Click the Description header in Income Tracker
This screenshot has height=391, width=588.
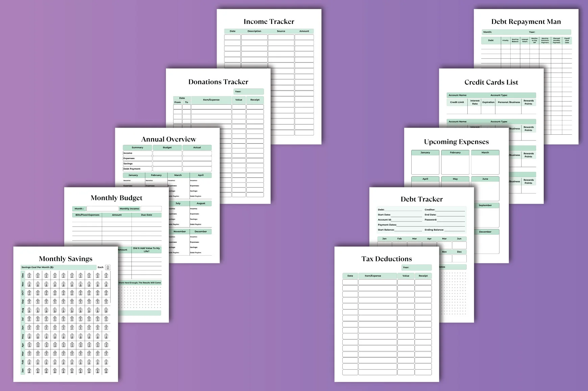pos(254,31)
